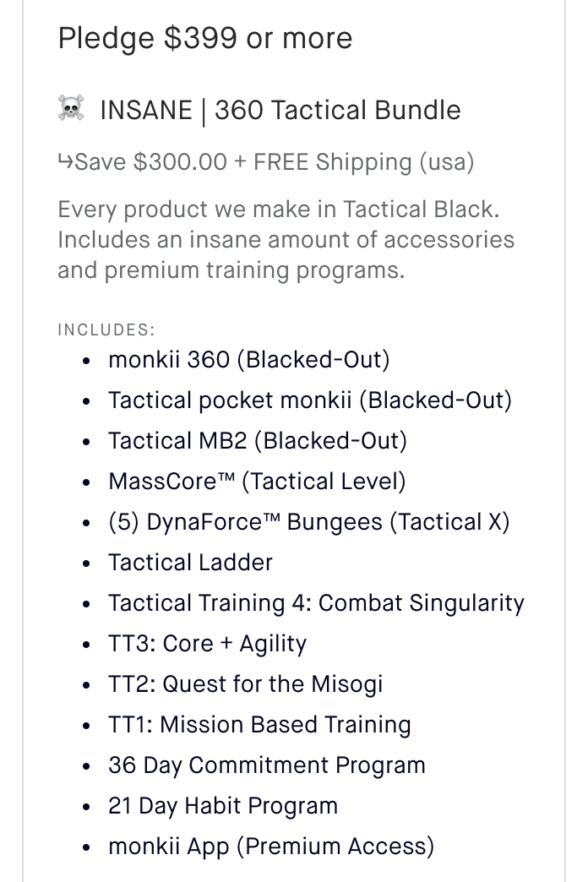The image size is (588, 882).
Task: Select monkii 360 (Blacked-Out) list item
Action: [249, 360]
